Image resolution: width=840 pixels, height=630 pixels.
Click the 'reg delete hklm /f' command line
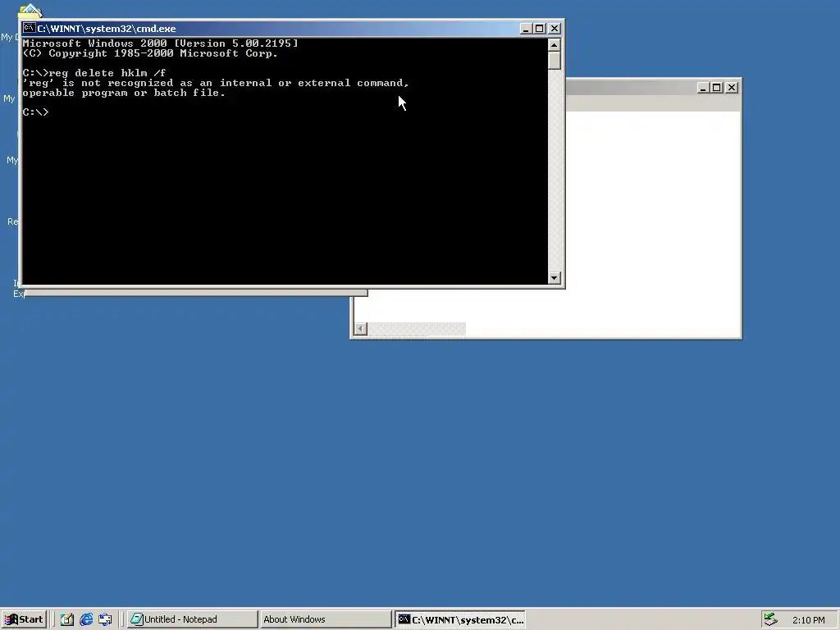94,73
